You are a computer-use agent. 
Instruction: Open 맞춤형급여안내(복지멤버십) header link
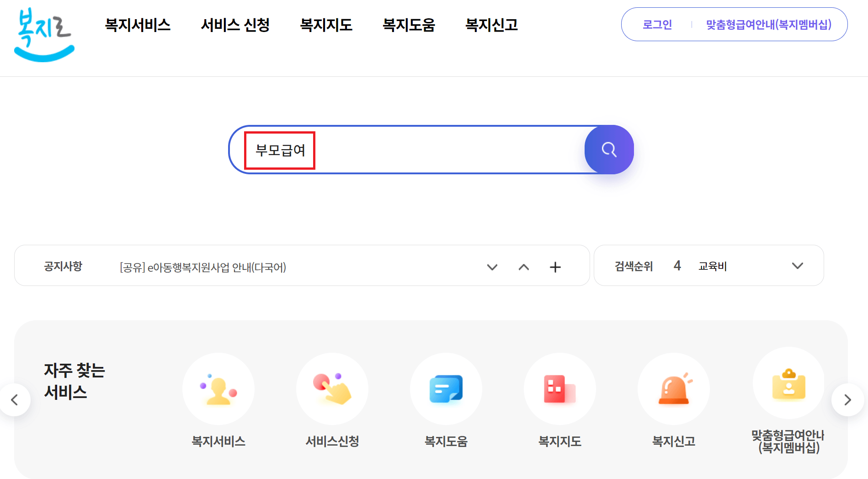[769, 25]
